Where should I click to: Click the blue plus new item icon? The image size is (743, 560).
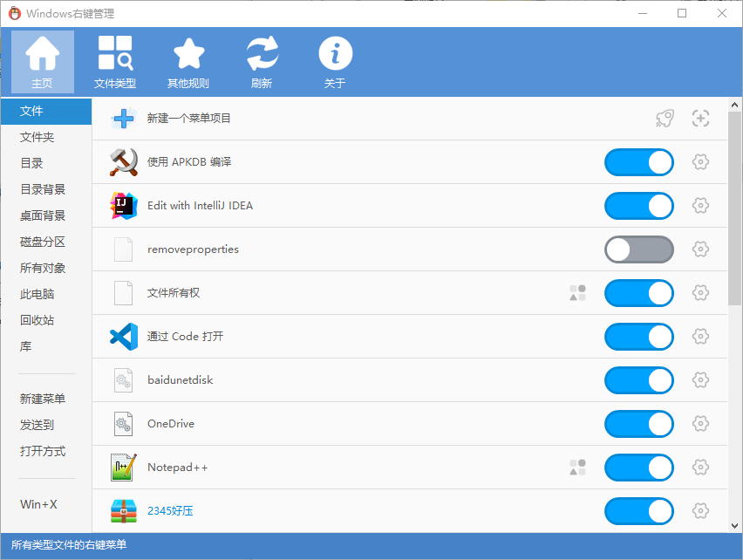pos(124,119)
